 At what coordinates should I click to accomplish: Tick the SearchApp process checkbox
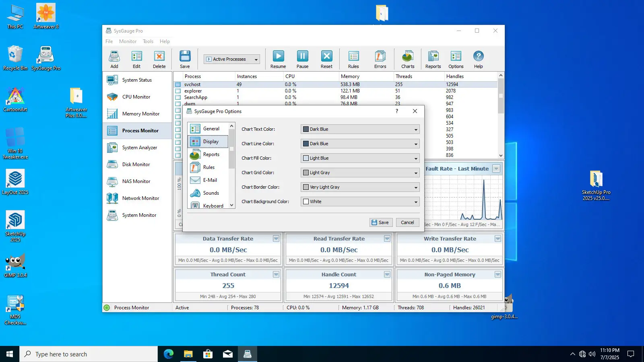[178, 97]
